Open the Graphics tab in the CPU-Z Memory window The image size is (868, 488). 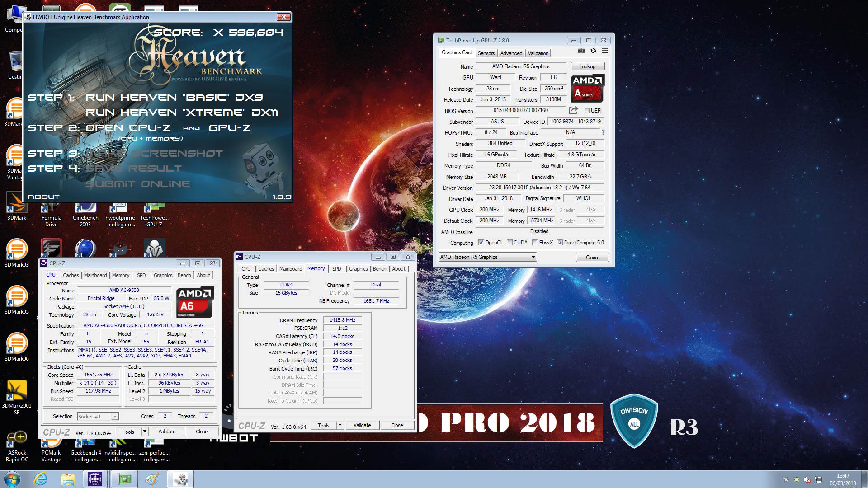point(358,269)
